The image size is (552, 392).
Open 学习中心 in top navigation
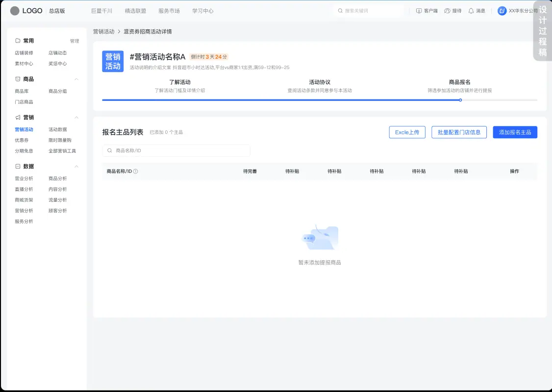[203, 11]
